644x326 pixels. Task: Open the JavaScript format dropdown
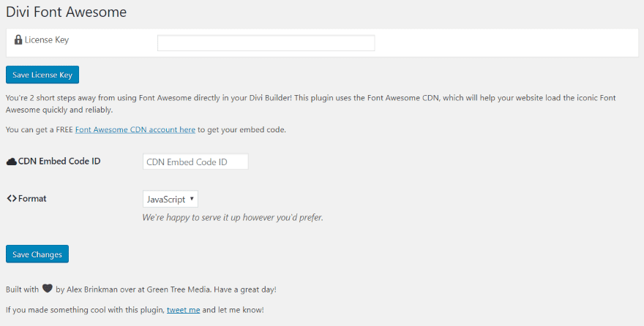click(x=170, y=199)
